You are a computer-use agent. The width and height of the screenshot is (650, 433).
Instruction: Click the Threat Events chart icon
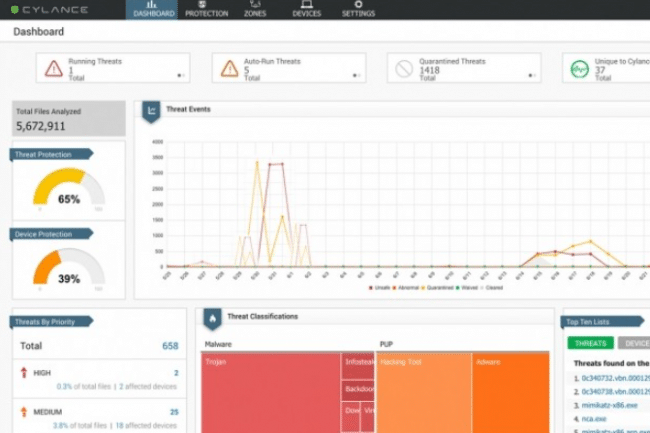(x=152, y=111)
